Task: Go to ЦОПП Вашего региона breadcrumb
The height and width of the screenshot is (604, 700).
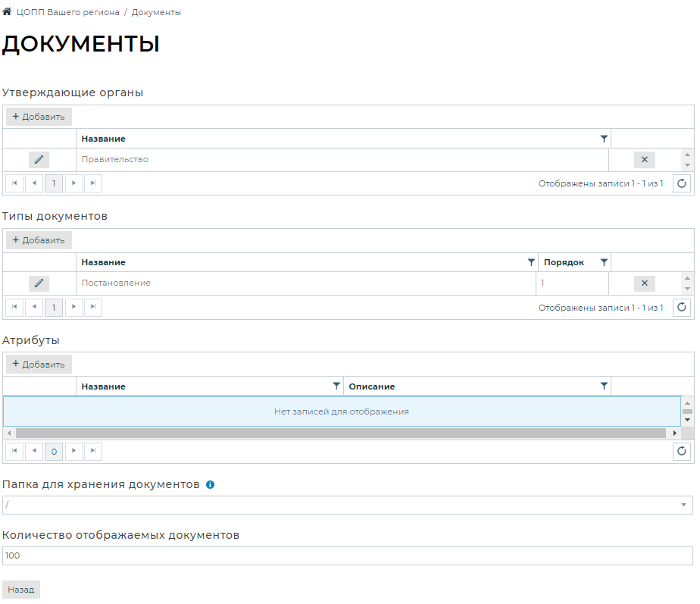Action: tap(67, 13)
